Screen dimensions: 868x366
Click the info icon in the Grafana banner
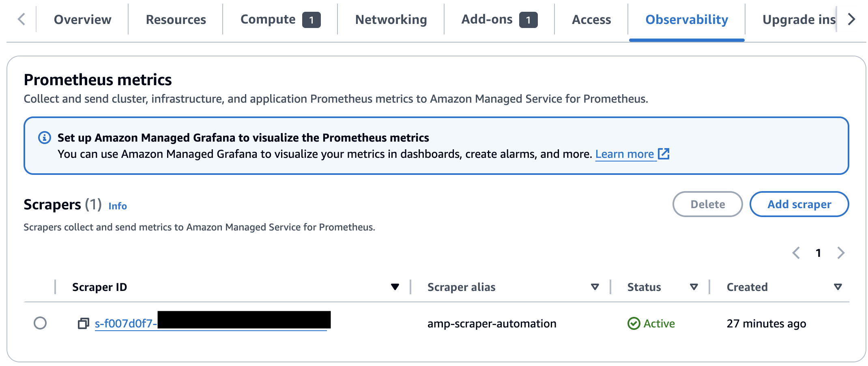(44, 137)
